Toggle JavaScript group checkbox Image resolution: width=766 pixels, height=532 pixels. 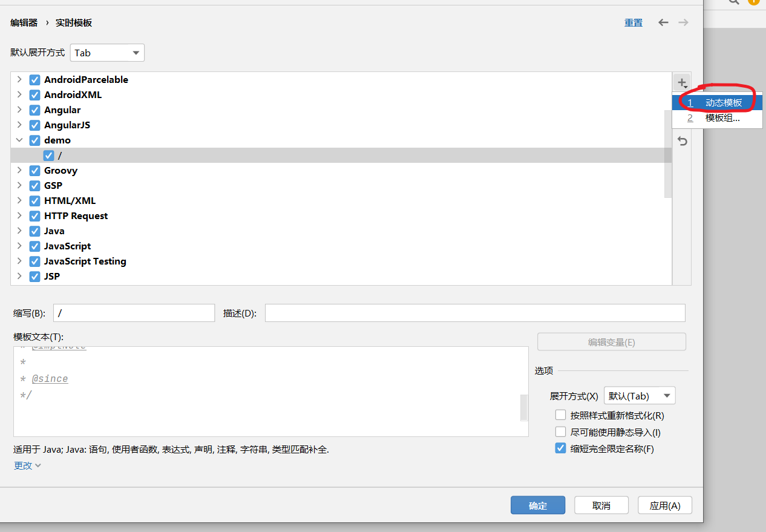(x=35, y=246)
